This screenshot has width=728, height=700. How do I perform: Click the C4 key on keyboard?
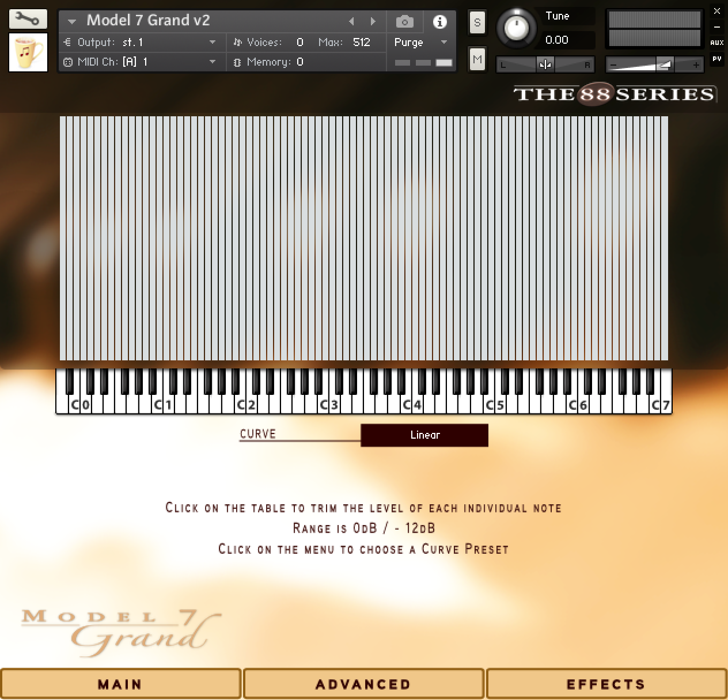407,405
